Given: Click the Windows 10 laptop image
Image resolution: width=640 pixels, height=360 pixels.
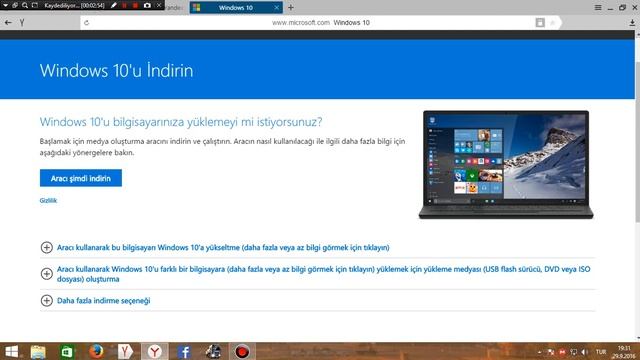Looking at the screenshot, I should 506,164.
